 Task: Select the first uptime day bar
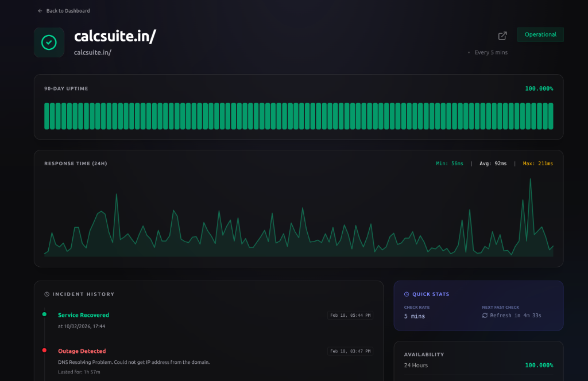(47, 116)
